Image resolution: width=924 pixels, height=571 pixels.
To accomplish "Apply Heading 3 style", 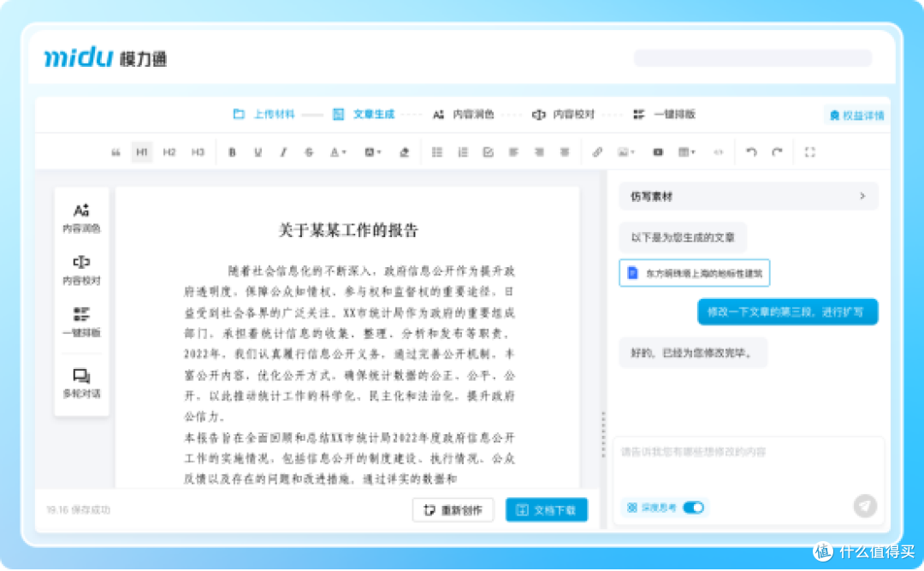I will pos(198,152).
